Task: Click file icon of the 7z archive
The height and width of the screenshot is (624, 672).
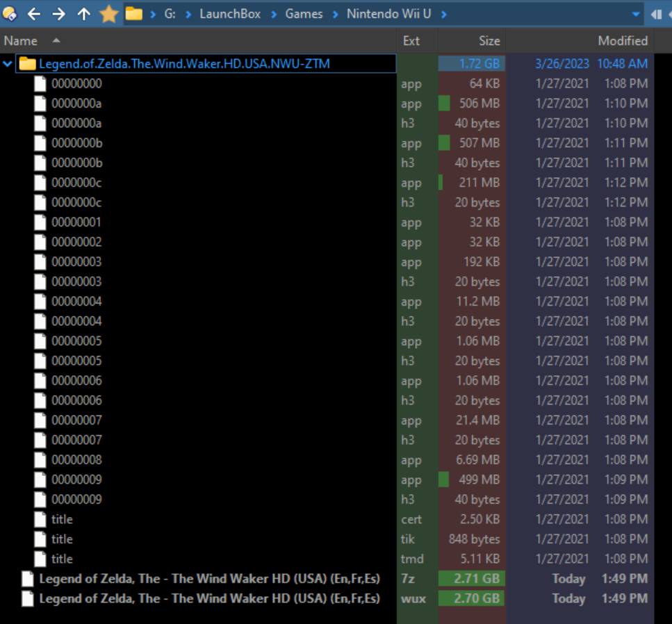Action: click(x=28, y=579)
